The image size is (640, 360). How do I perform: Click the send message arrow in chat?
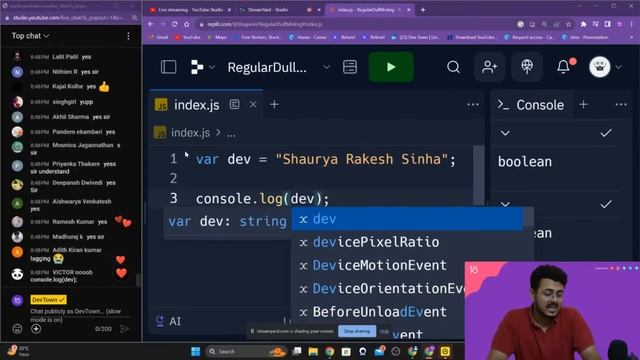coord(125,329)
